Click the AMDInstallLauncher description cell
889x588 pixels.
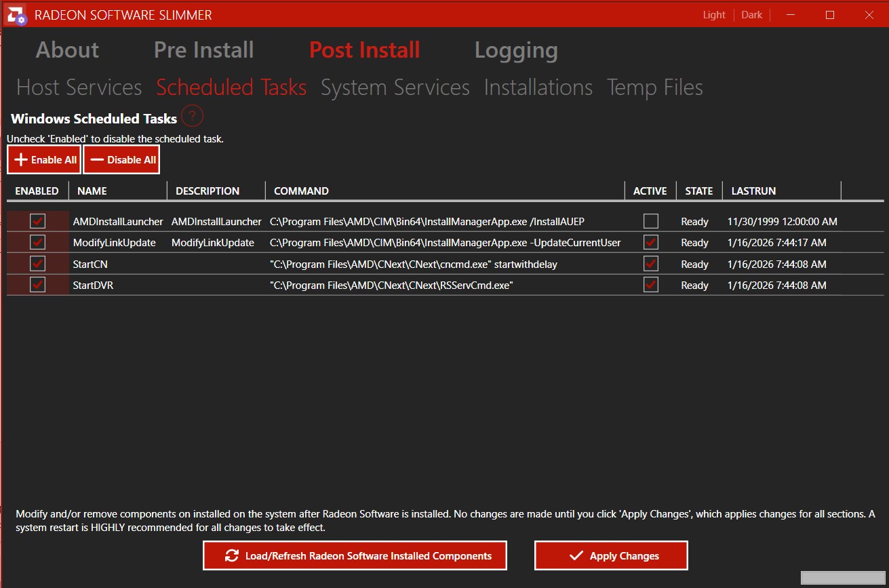(x=216, y=222)
